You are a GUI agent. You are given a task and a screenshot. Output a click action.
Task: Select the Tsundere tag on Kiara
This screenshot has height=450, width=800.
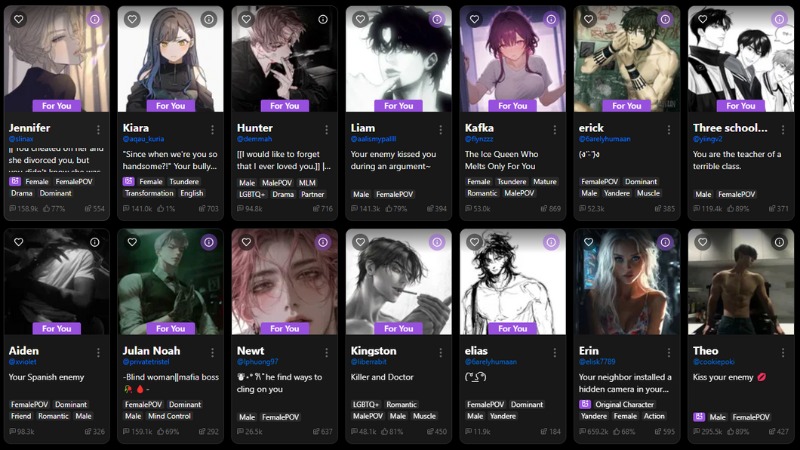[x=186, y=182]
